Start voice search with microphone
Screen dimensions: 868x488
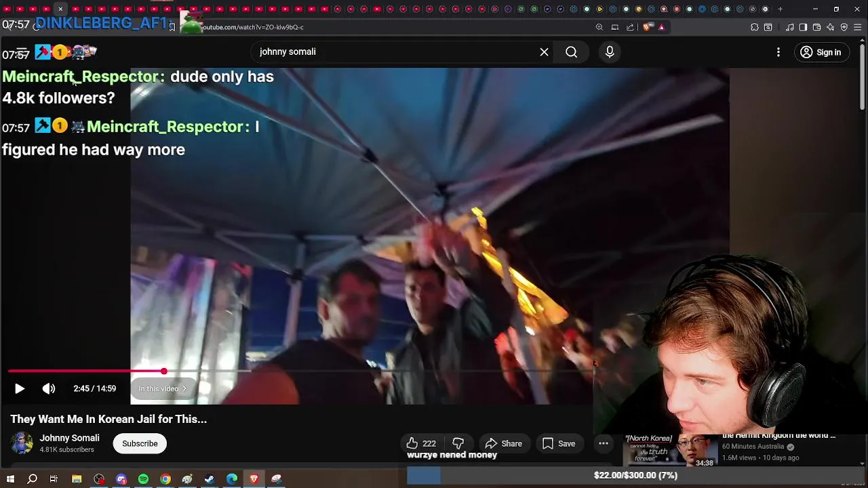point(610,52)
